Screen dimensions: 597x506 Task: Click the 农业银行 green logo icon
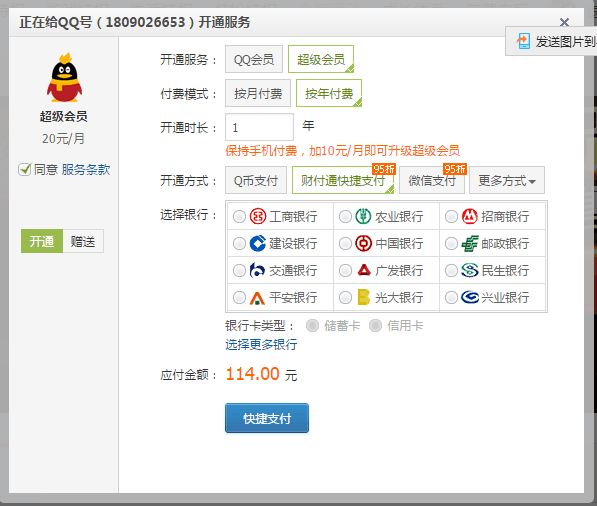tap(363, 216)
